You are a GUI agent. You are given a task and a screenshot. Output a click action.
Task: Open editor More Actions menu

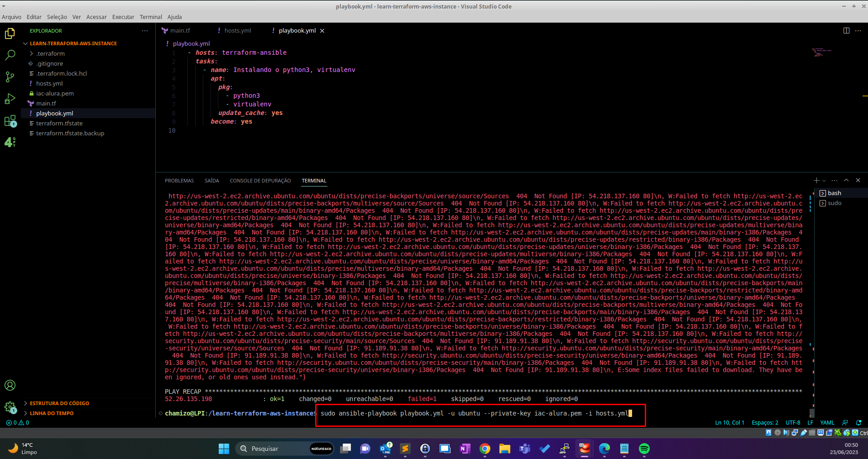point(858,31)
